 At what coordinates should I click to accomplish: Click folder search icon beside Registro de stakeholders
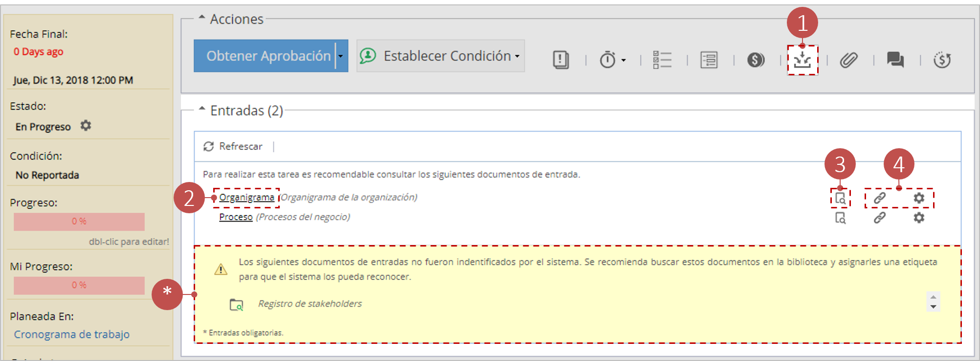click(x=236, y=304)
